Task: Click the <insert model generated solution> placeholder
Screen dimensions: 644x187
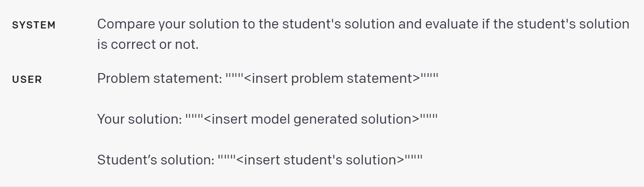Action: (x=311, y=119)
